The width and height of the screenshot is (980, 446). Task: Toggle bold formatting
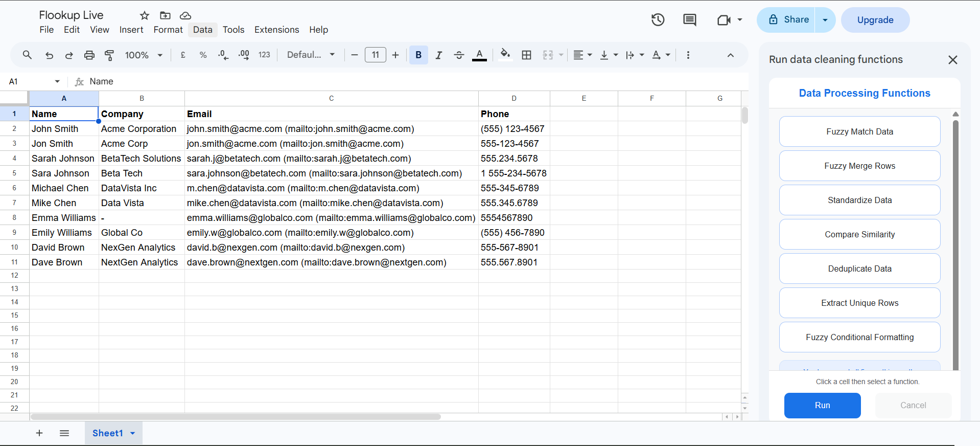[x=418, y=55]
